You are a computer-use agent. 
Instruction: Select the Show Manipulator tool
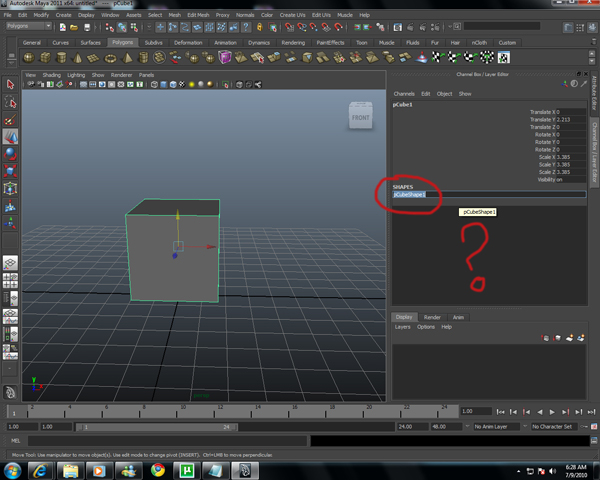10,222
